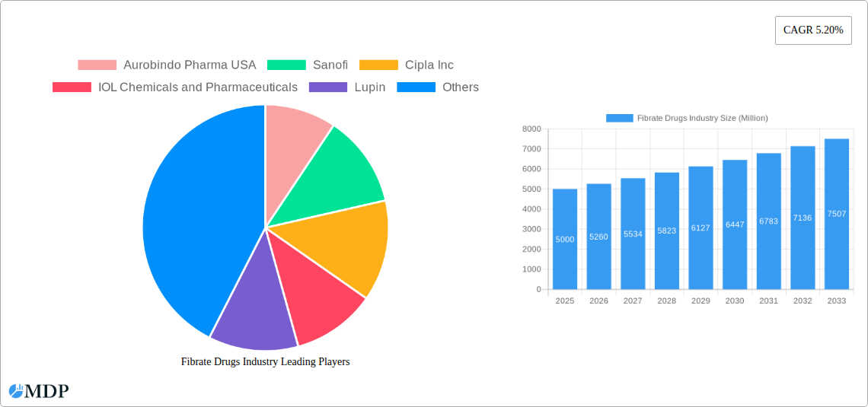Click the 2031 x-axis label
This screenshot has height=407, width=868.
coord(769,300)
